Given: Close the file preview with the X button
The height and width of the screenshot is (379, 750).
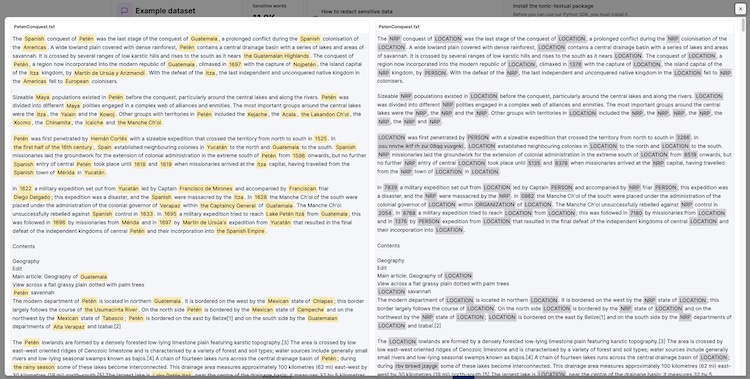Looking at the screenshot, I should 740,9.
